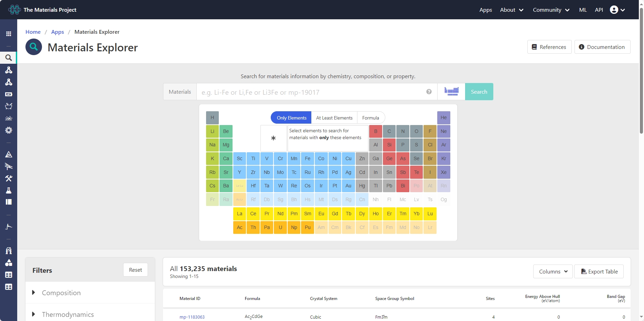Image resolution: width=644 pixels, height=321 pixels.
Task: Switch to Formula search mode
Action: tap(371, 118)
